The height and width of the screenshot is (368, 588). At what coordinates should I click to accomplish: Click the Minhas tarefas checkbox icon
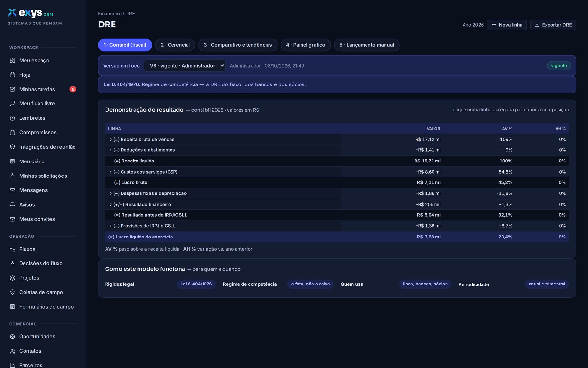[12, 89]
